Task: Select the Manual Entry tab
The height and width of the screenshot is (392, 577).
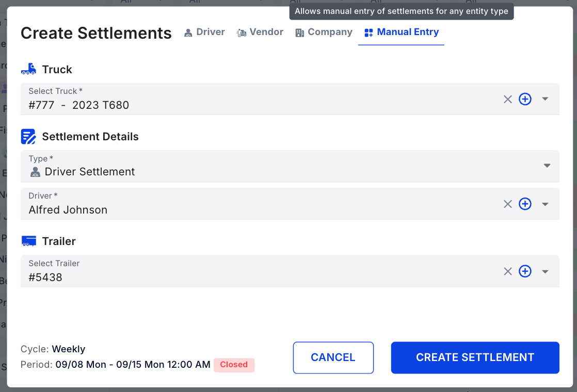Action: pyautogui.click(x=402, y=32)
